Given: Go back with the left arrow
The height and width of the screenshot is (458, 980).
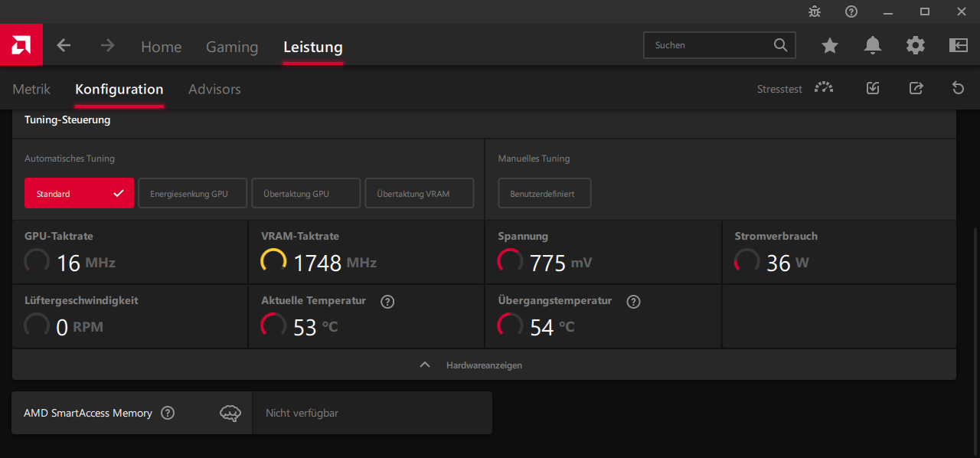Looking at the screenshot, I should click(64, 46).
